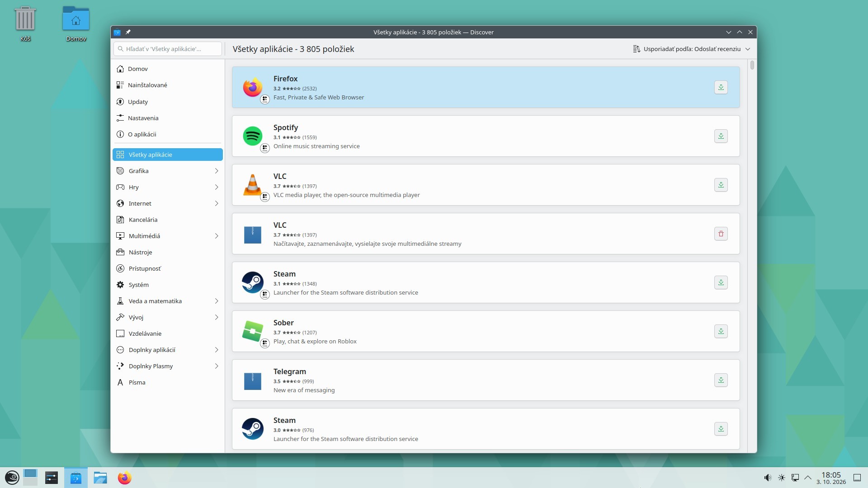Expand the Vývoj category arrow
This screenshot has width=868, height=488.
[217, 317]
